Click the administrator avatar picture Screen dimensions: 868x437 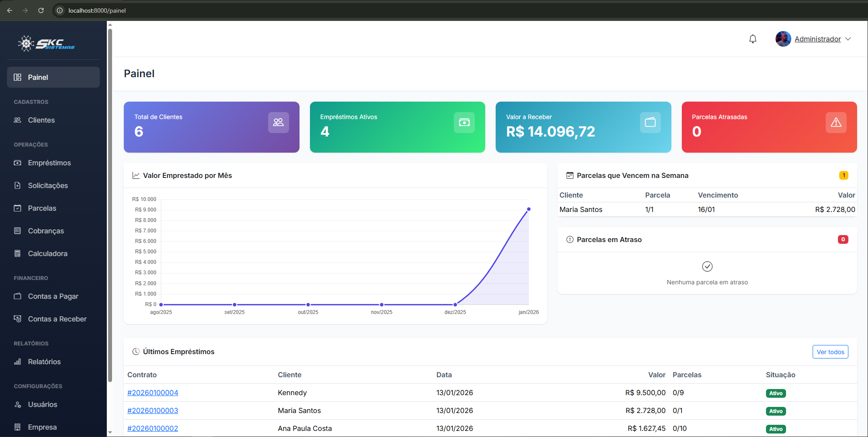[x=783, y=39]
